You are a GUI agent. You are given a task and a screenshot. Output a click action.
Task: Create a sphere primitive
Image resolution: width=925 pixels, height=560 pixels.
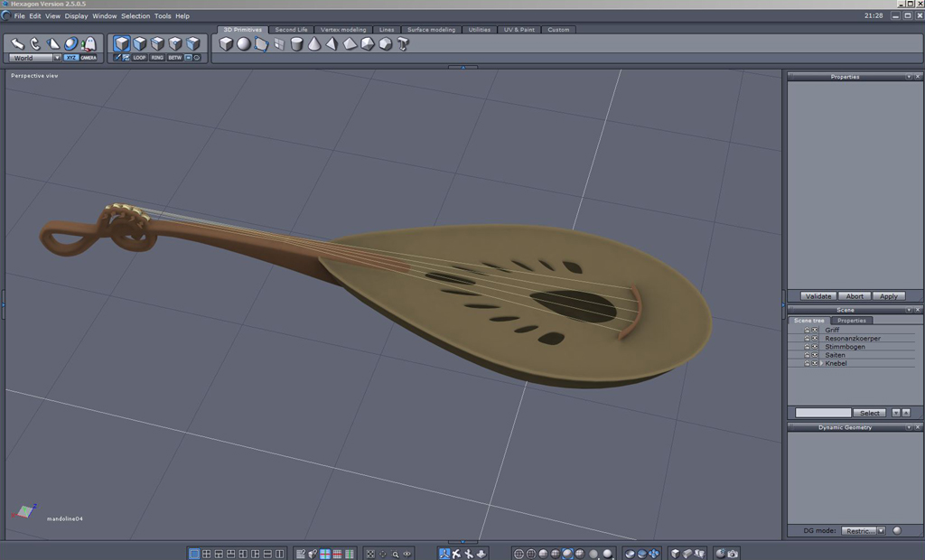244,43
